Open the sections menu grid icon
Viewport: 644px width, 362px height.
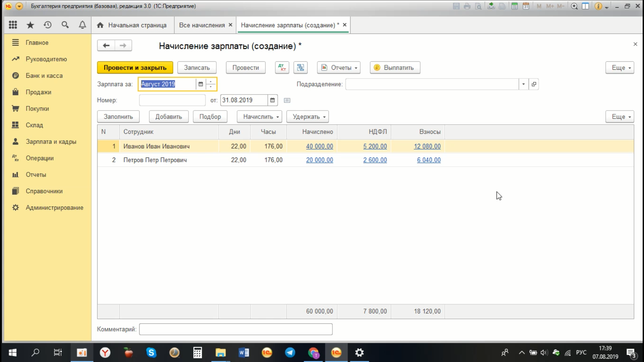click(x=13, y=25)
